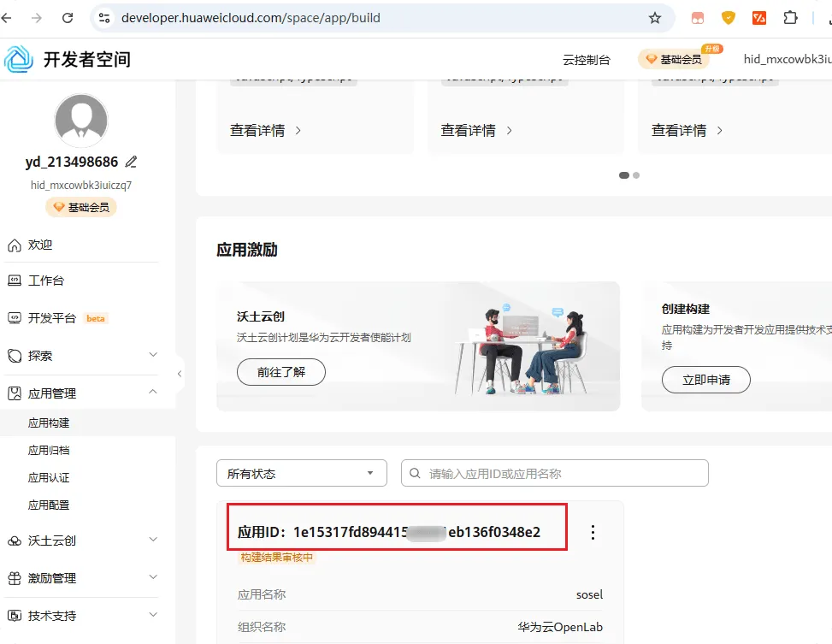Select 应用配置 submenu item

[49, 505]
